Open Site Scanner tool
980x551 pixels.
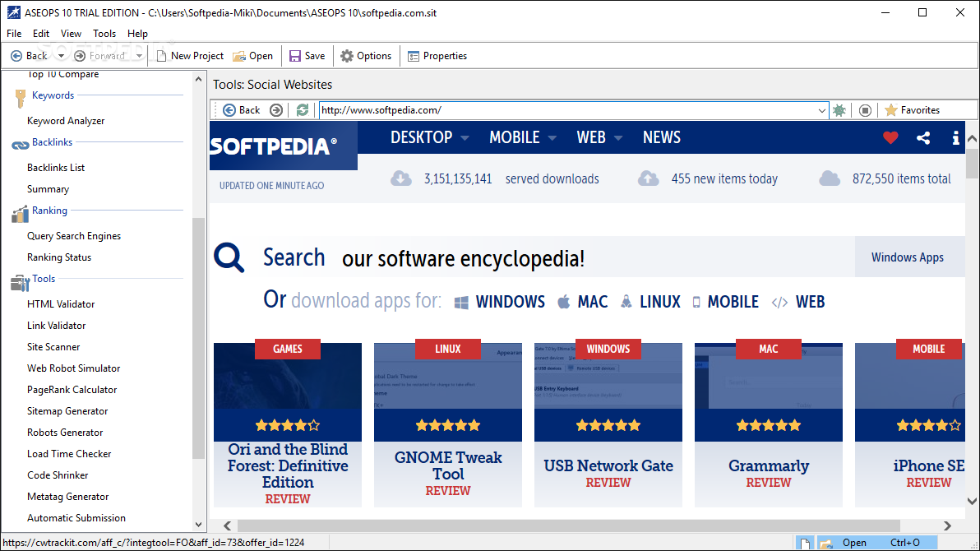pyautogui.click(x=53, y=346)
